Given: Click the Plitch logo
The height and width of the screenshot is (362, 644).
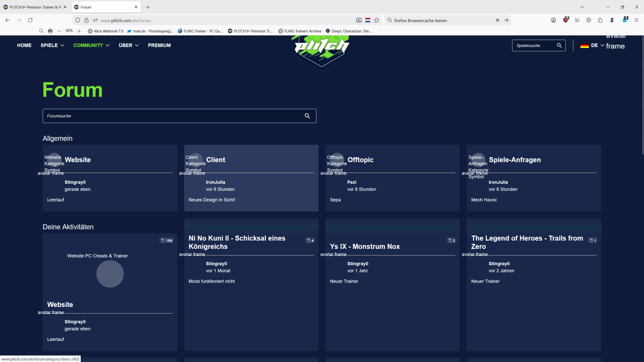Looking at the screenshot, I should (x=321, y=49).
